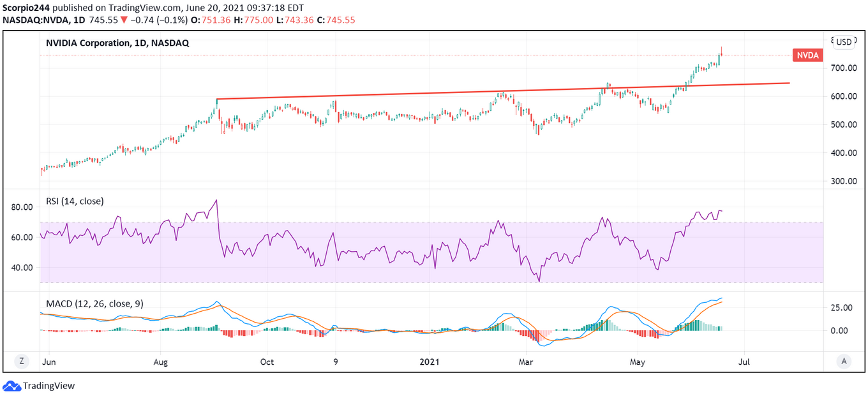Viewport: 868px width, 394px height.
Task: Click the MACD (12, 26, close, 9) label
Action: [x=94, y=303]
